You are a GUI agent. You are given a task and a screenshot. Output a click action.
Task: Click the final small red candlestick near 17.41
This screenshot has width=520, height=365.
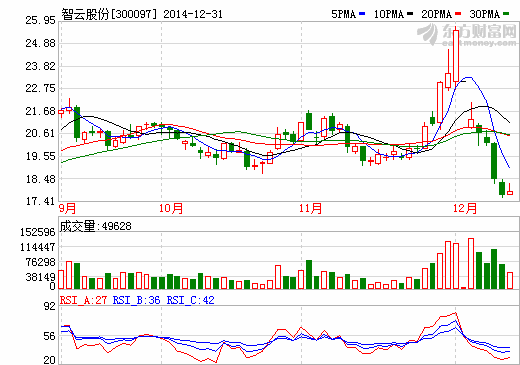pos(510,190)
